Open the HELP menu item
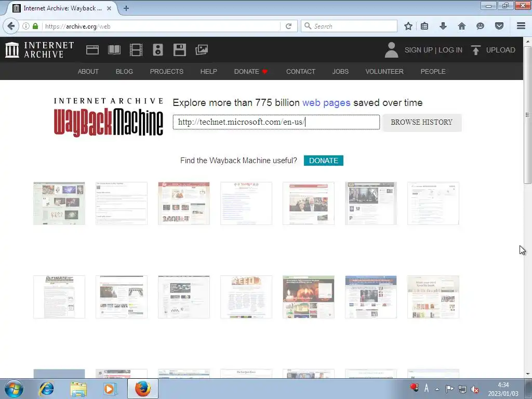 (x=209, y=72)
